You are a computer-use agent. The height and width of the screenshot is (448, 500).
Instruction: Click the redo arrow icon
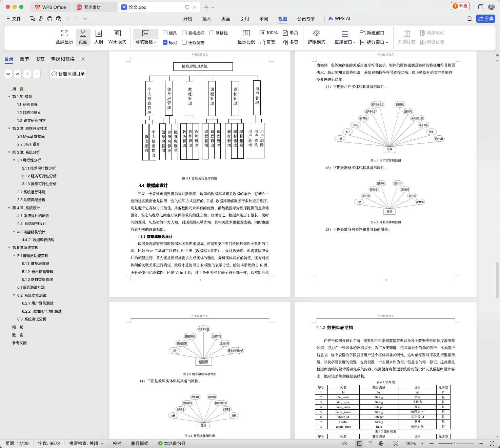tap(76, 19)
